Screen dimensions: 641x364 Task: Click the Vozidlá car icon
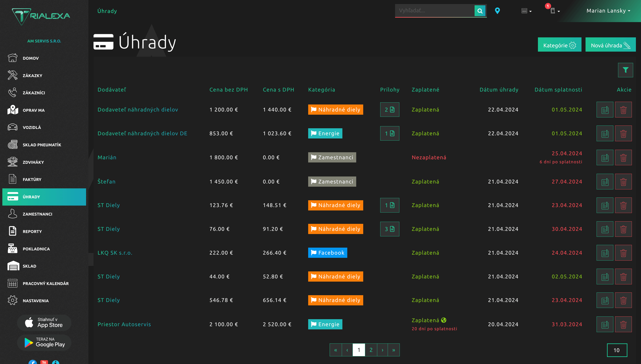[13, 127]
